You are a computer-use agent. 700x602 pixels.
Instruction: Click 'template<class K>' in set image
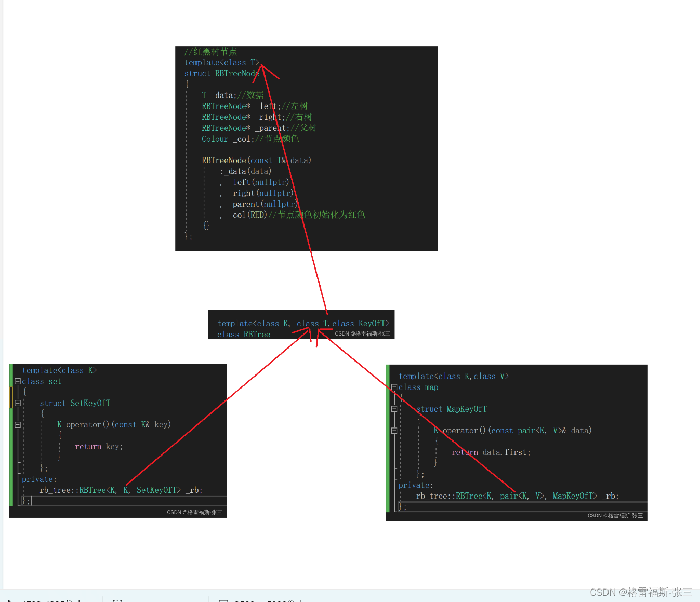tap(59, 370)
